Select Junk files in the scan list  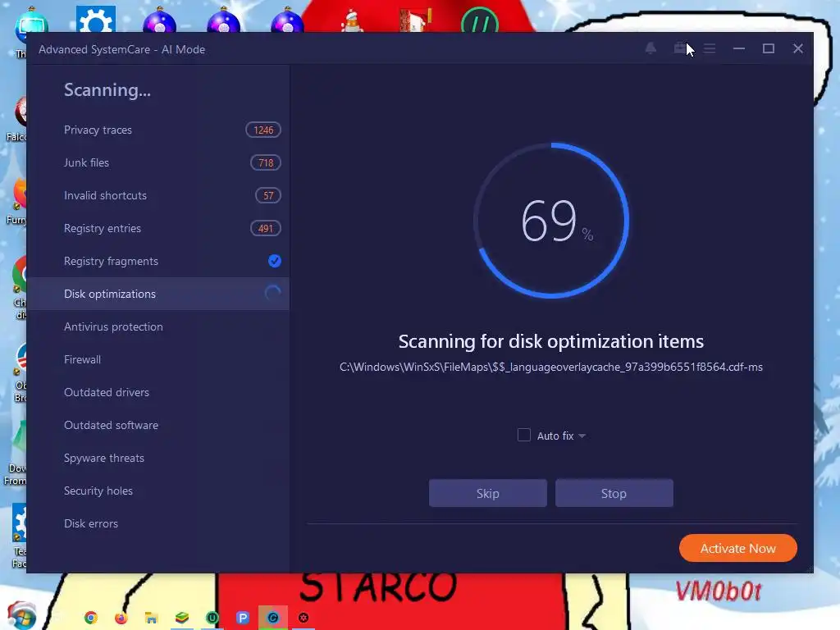(158, 162)
